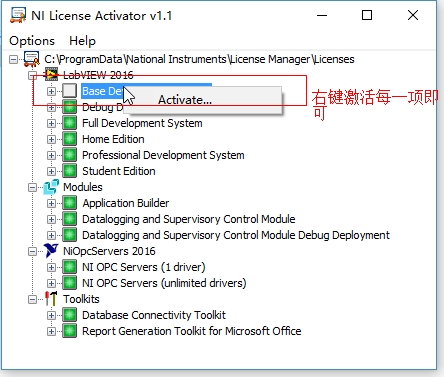Click green icon for Report Generation Toolkit
The width and height of the screenshot is (444, 377).
coord(69,331)
